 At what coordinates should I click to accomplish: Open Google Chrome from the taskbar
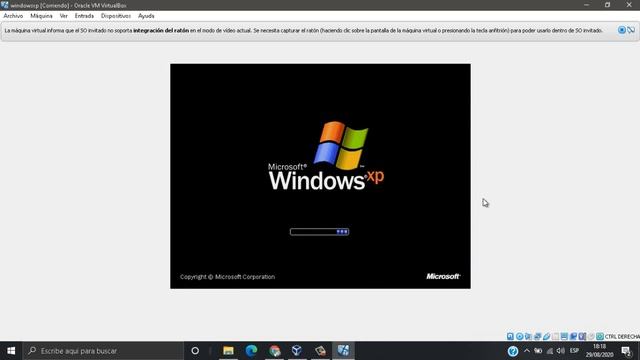(275, 351)
